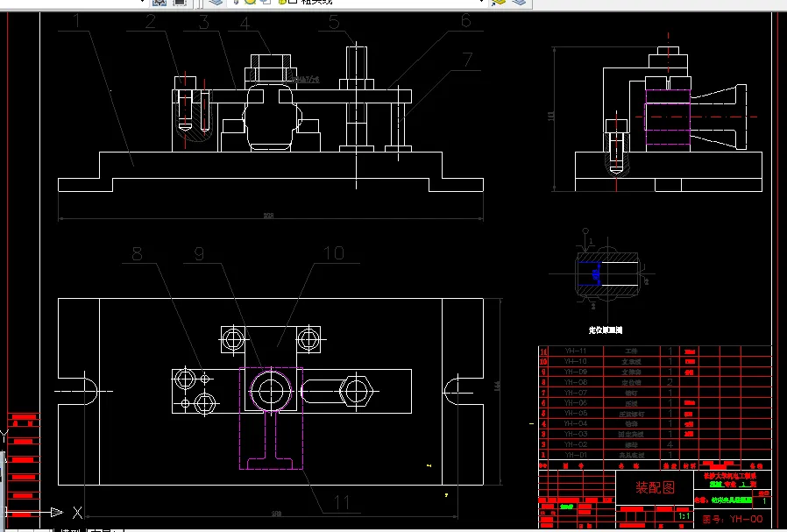Click quantity 2 in the YH-08 row

click(x=670, y=382)
